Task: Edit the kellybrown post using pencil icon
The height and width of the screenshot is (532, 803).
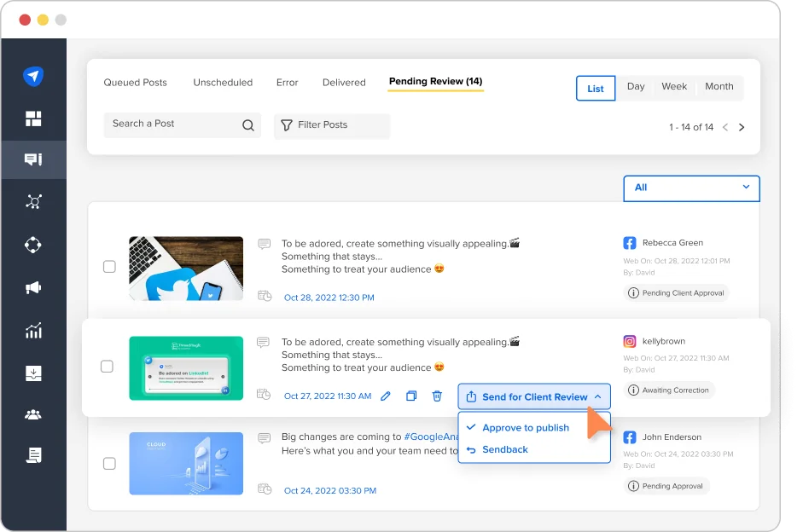Action: pyautogui.click(x=385, y=396)
